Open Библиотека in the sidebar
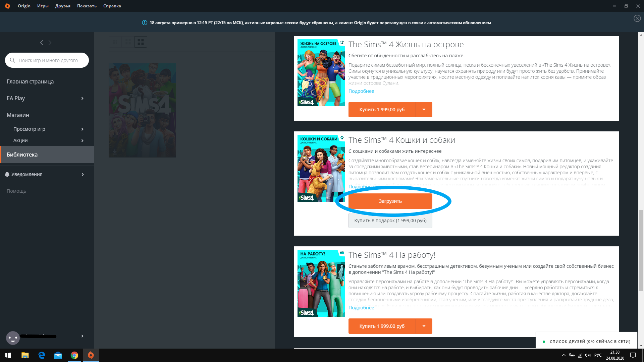This screenshot has height=362, width=644. click(47, 155)
